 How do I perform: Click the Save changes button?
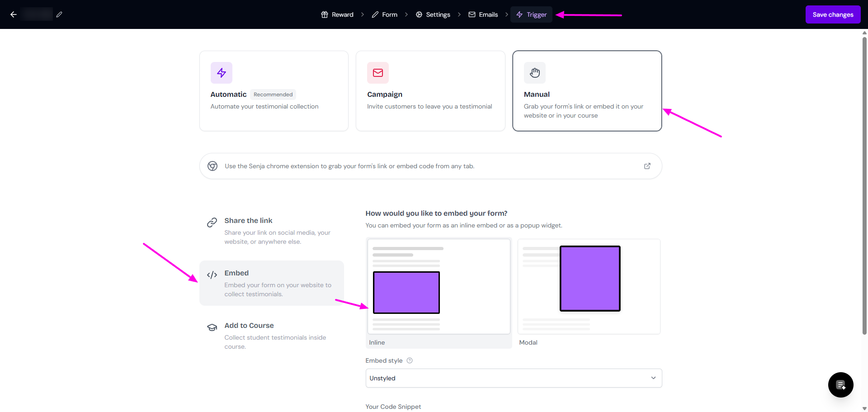[x=832, y=14]
